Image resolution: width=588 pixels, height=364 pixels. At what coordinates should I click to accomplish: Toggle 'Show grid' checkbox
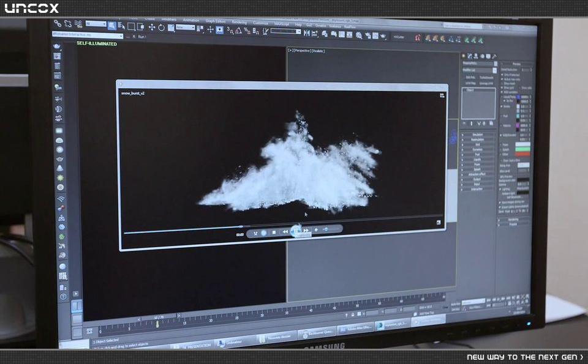click(x=502, y=88)
